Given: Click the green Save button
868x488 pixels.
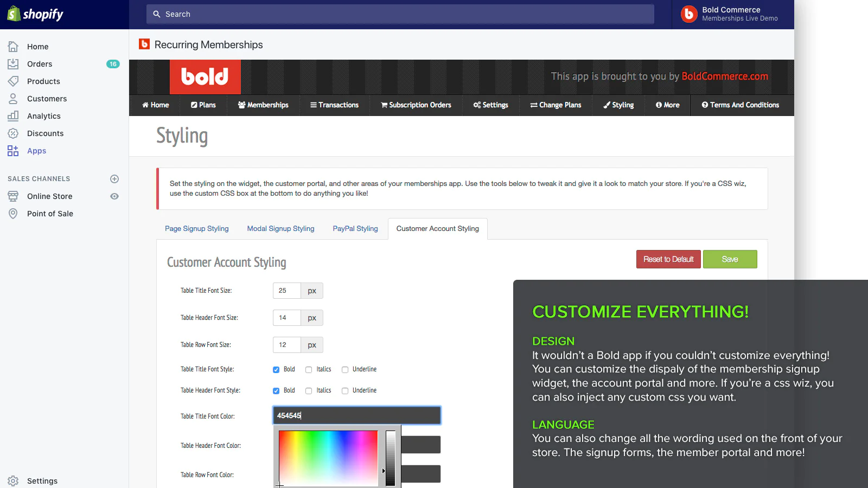Looking at the screenshot, I should pyautogui.click(x=730, y=259).
